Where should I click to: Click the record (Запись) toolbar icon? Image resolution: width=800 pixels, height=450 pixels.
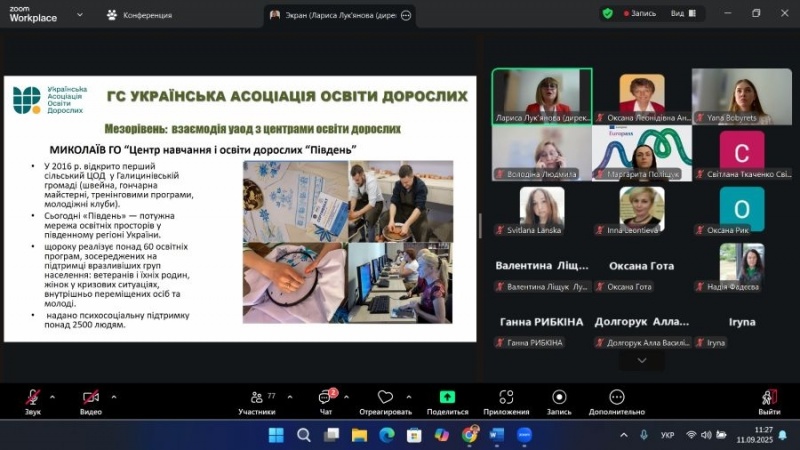(x=559, y=397)
